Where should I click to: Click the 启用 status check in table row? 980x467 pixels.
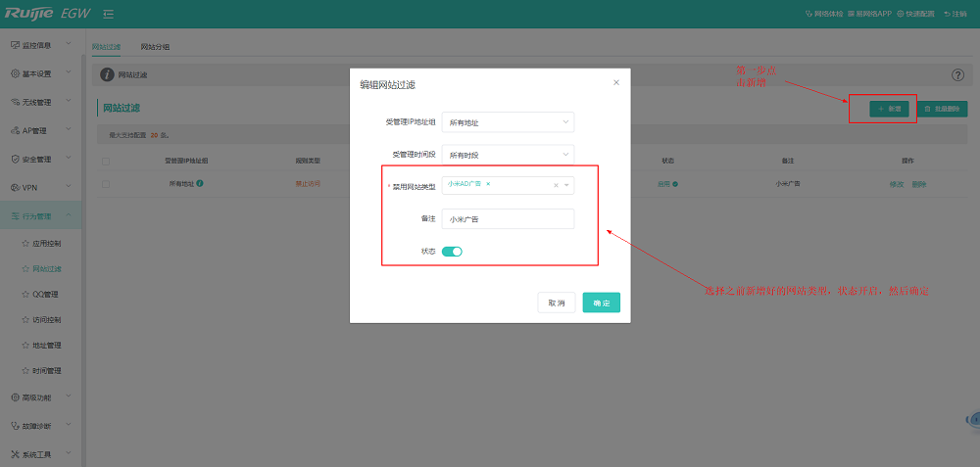[675, 184]
